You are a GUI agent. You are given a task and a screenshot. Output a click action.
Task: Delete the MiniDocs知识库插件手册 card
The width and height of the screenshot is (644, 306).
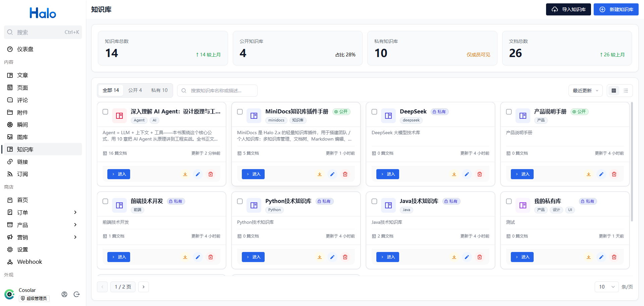click(345, 174)
